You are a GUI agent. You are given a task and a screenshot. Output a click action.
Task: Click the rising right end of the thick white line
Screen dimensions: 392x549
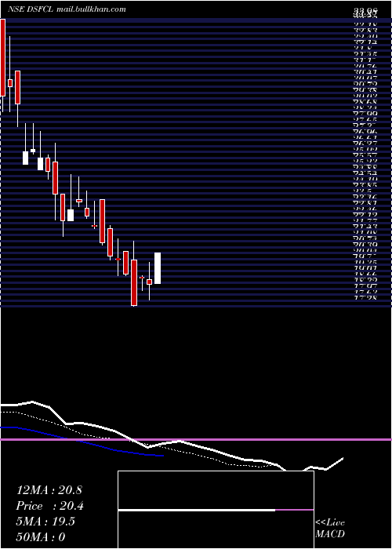point(335,464)
